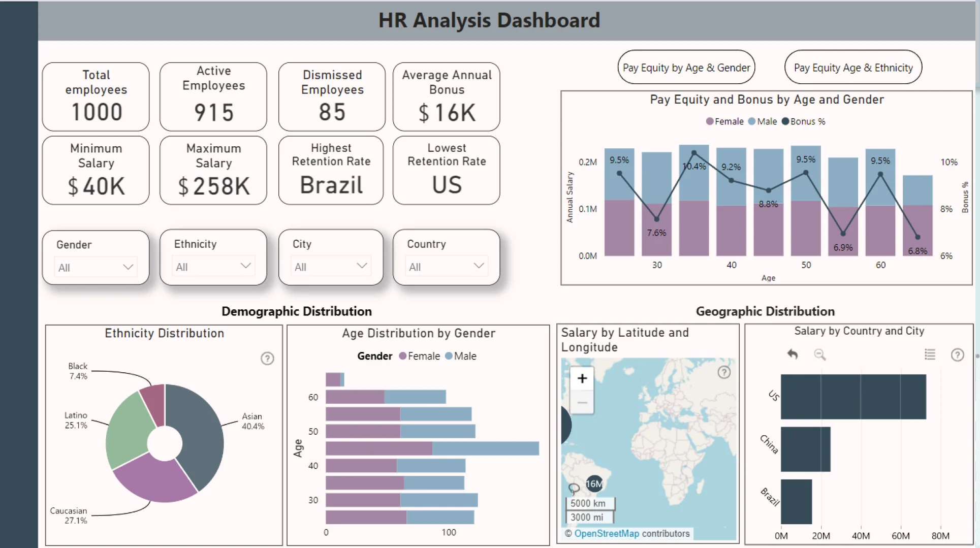Click the Average Annual Bonus $16K card
The height and width of the screenshot is (548, 980).
tap(447, 96)
